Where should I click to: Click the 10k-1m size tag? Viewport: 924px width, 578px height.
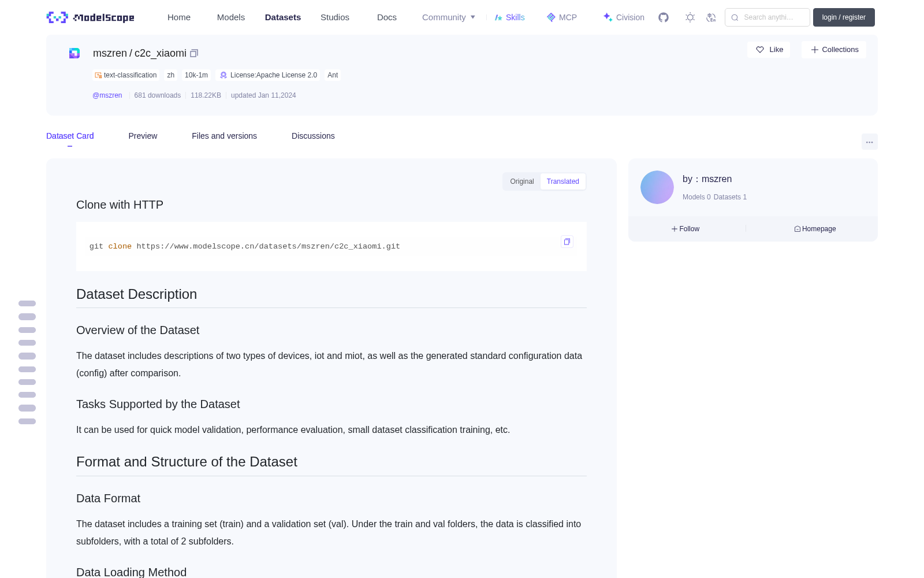pos(196,75)
